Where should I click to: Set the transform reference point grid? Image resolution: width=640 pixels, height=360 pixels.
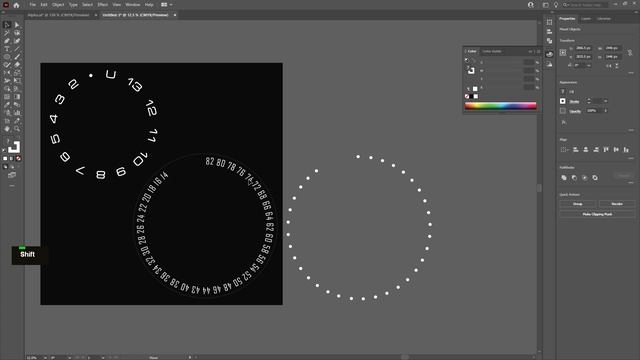(x=563, y=52)
